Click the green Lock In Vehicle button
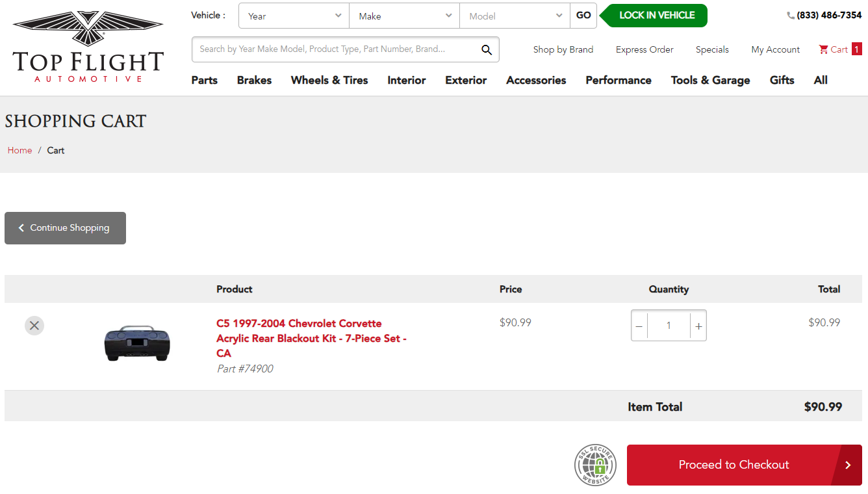The height and width of the screenshot is (494, 868). pyautogui.click(x=656, y=16)
